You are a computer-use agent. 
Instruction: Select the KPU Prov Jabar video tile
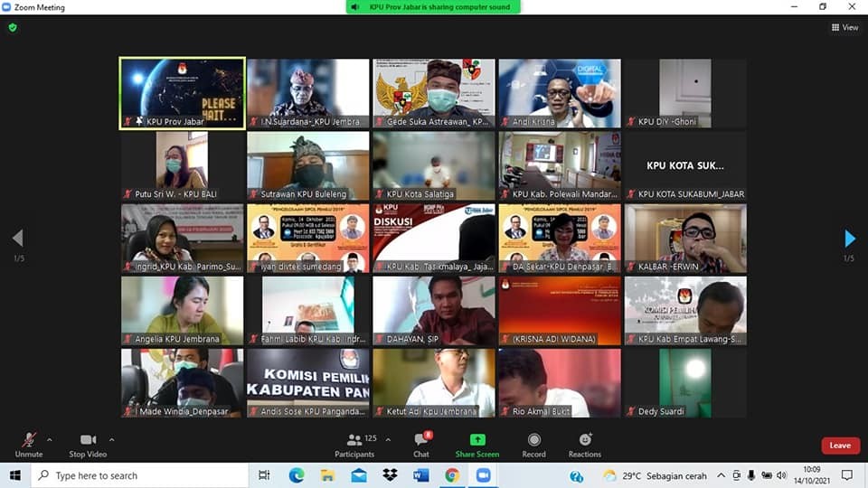[182, 93]
